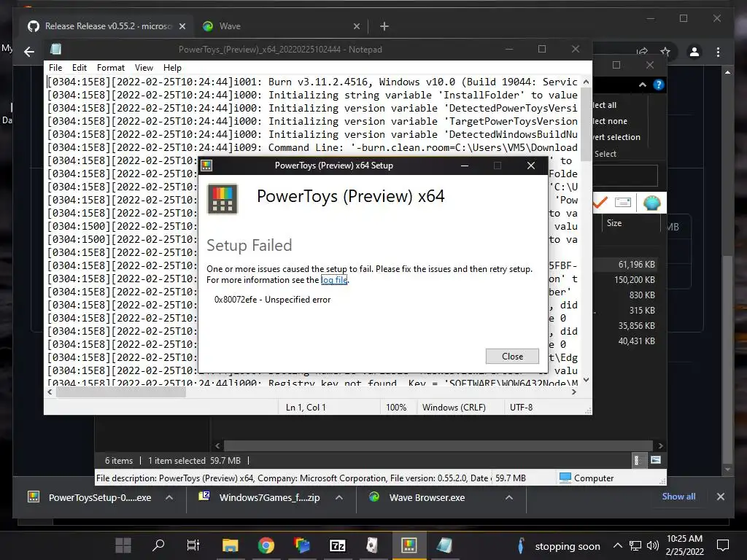Open Notepad Edit menu
The width and height of the screenshot is (747, 560).
[x=79, y=68]
